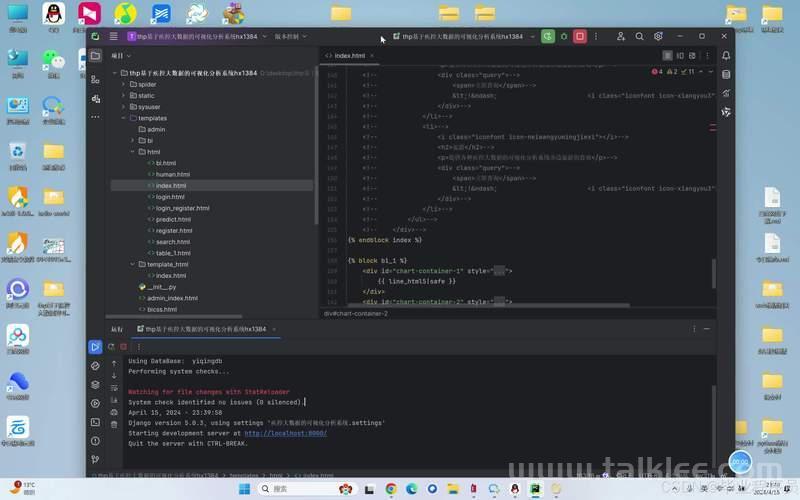The width and height of the screenshot is (800, 500).
Task: Open the PyCharm main hamburger menu
Action: pyautogui.click(x=113, y=36)
